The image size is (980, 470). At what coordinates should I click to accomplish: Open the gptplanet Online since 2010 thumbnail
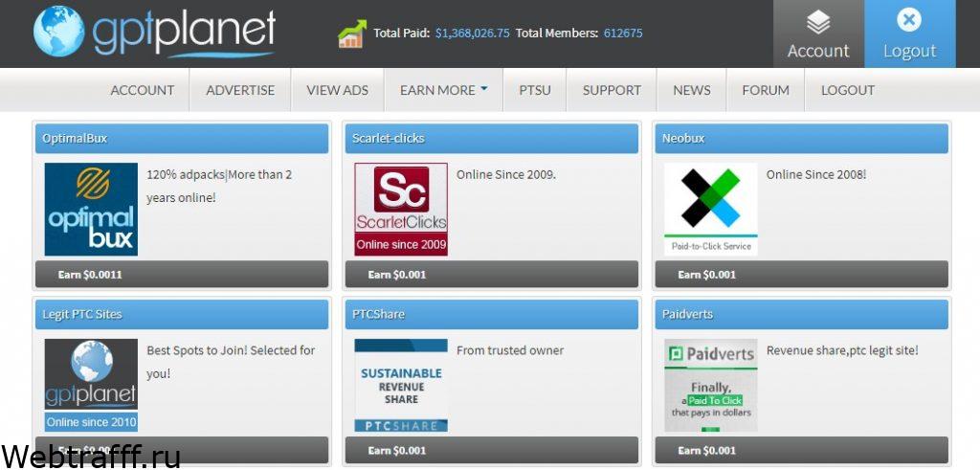[91, 385]
